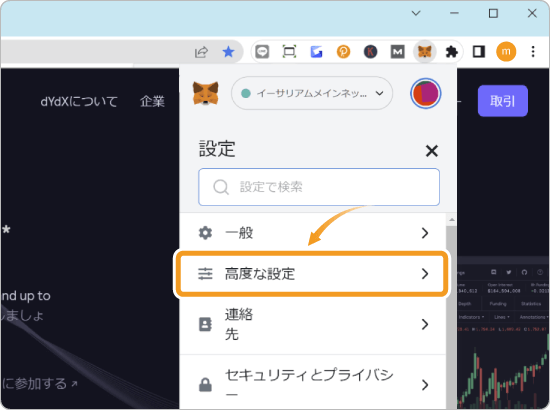Viewport: 550px width, 410px height.
Task: Open the blue arrow extension icon
Action: pos(316,52)
